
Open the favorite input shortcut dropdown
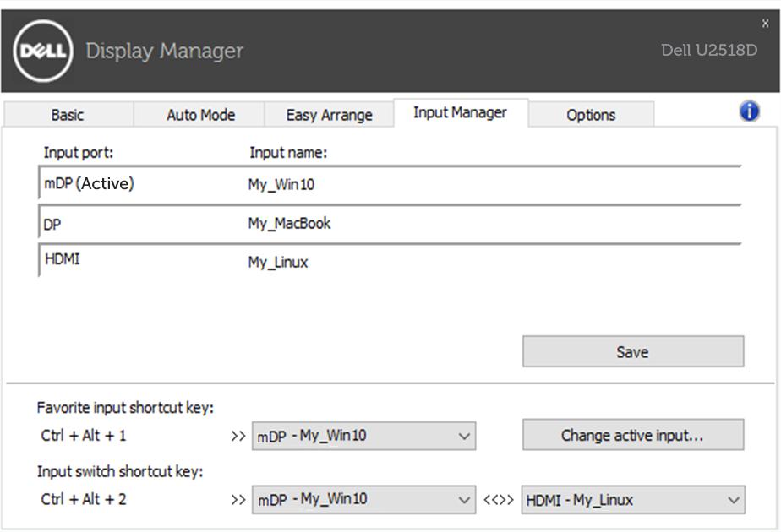363,436
